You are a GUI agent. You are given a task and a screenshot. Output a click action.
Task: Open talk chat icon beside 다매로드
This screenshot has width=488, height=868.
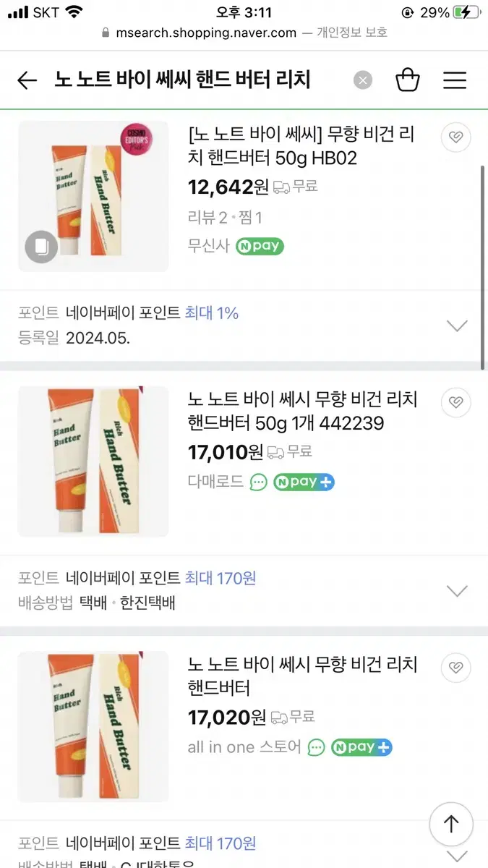coord(259,482)
